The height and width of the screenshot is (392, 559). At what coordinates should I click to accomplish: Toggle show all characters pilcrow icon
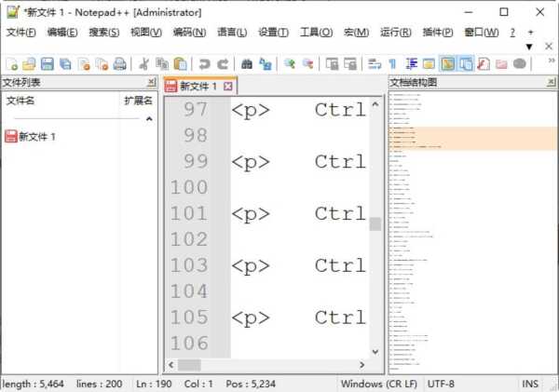click(x=392, y=64)
